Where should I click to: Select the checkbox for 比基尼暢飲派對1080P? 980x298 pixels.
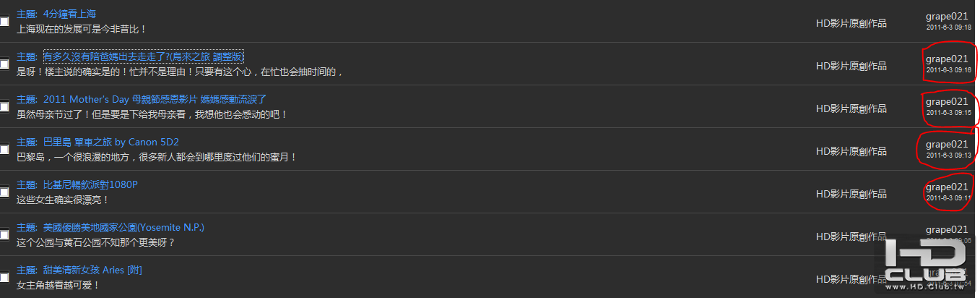(x=4, y=192)
